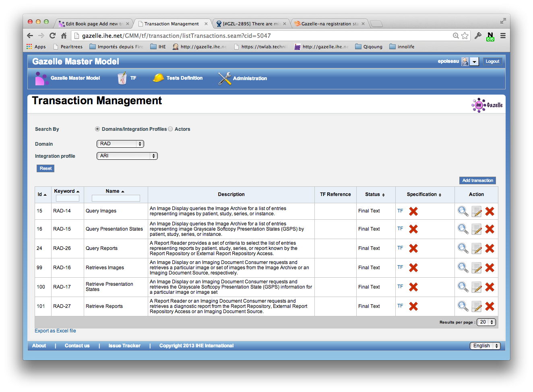
Task: Click the browser address bar URL
Action: pos(176,36)
